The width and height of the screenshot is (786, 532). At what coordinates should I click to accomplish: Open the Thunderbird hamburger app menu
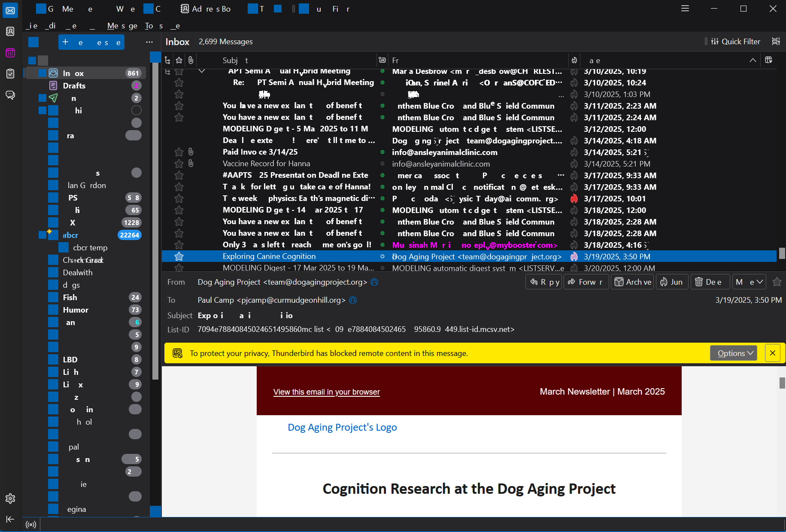coord(685,9)
